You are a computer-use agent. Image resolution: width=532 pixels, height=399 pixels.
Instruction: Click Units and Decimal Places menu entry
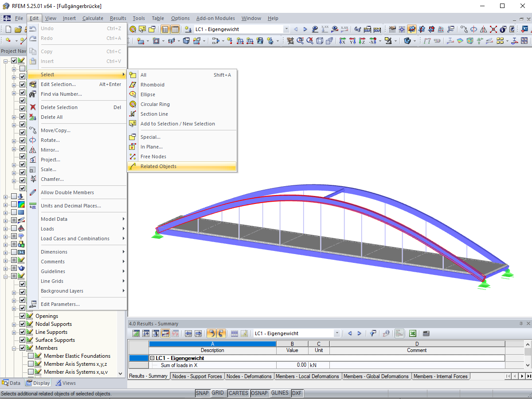[77, 206]
